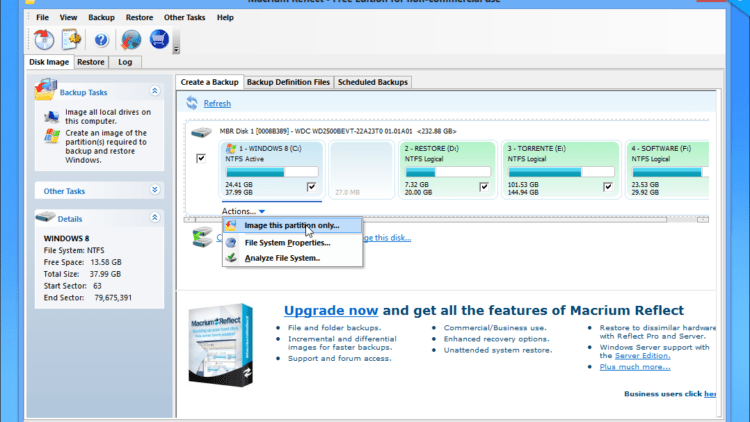Toggle the checkbox for the whole MBR Disk 1
Screen dimensions: 750x422
[201, 158]
